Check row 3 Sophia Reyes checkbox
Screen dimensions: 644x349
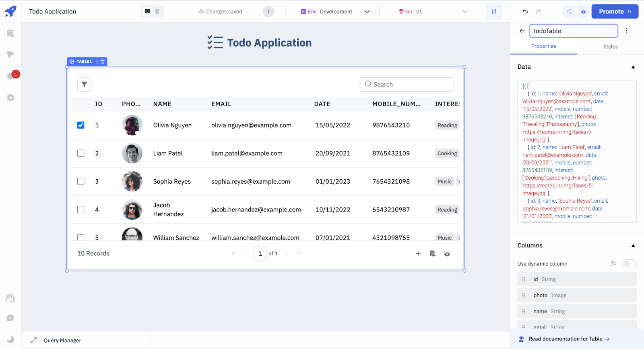(81, 181)
